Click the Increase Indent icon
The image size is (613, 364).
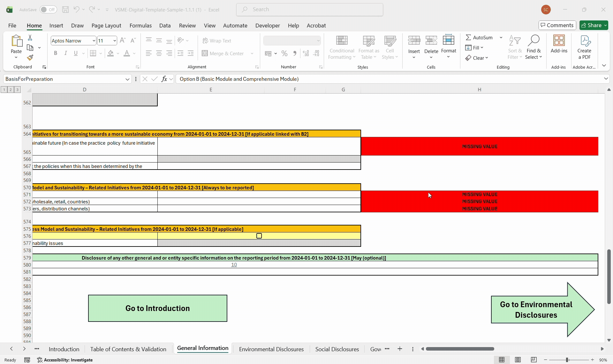(191, 53)
